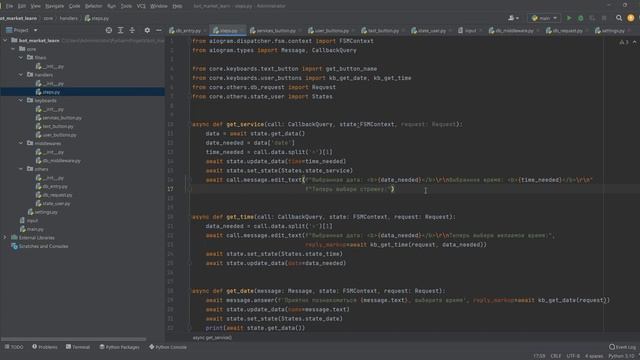Collapse the others folder
The width and height of the screenshot is (640, 360).
pos(21,169)
